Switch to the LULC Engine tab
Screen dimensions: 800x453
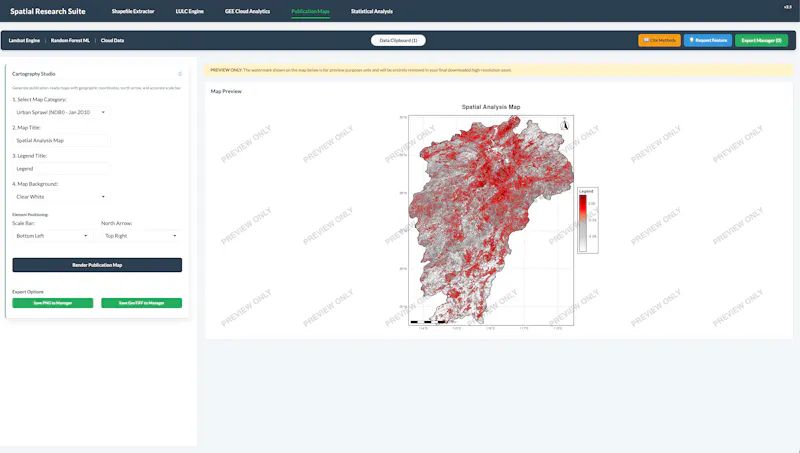(189, 11)
